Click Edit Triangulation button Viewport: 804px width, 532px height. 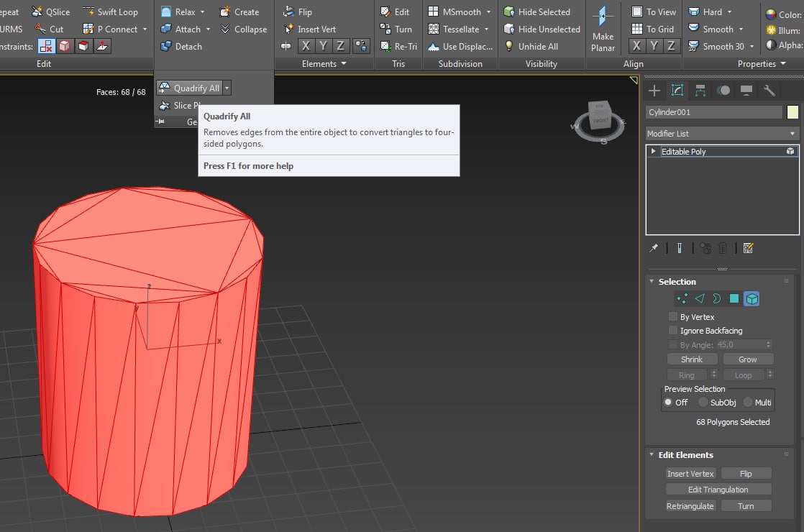click(718, 490)
